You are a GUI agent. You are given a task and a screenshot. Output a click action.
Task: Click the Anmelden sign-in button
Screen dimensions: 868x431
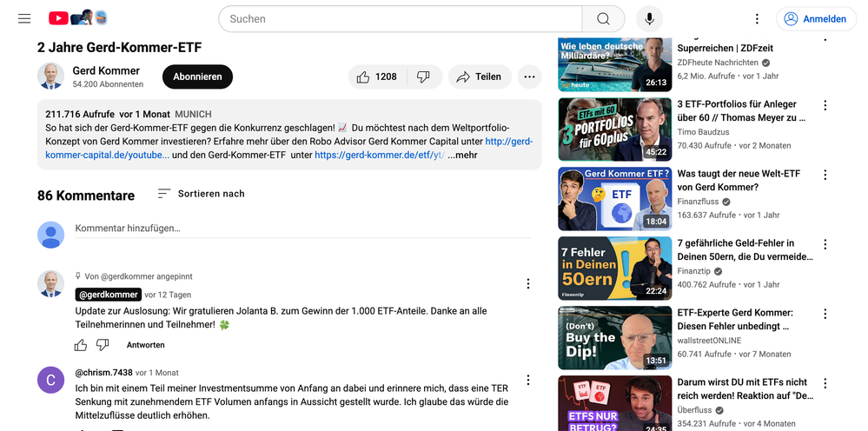(x=816, y=19)
